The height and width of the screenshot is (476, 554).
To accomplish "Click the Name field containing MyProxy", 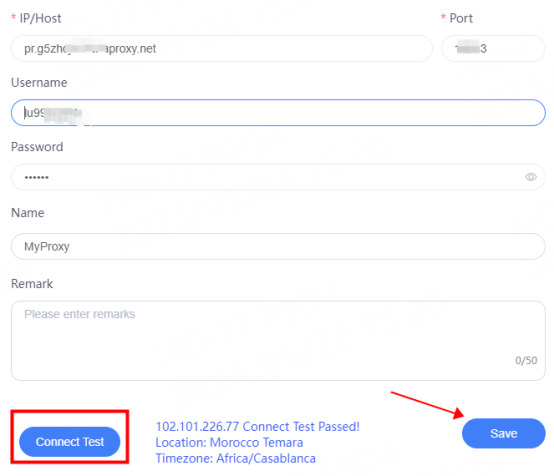I will pos(278,246).
